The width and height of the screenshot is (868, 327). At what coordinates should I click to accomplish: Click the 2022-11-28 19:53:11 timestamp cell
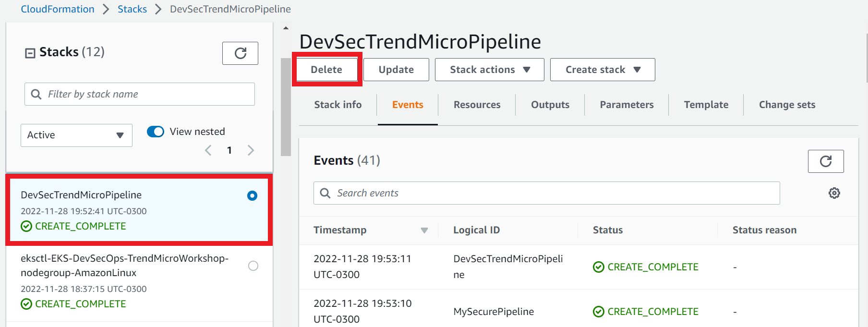[x=362, y=266]
